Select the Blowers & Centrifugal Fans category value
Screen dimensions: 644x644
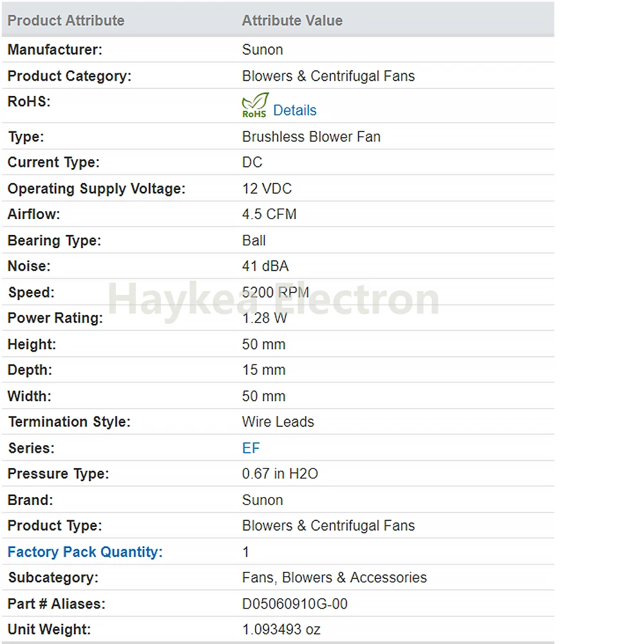click(x=328, y=76)
